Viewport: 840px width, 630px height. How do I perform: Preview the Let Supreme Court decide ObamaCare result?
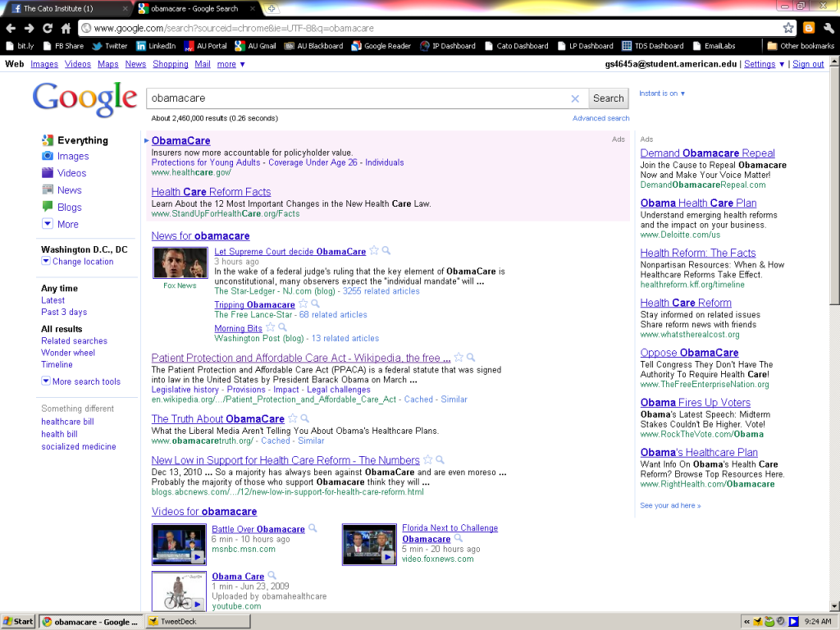pos(386,250)
